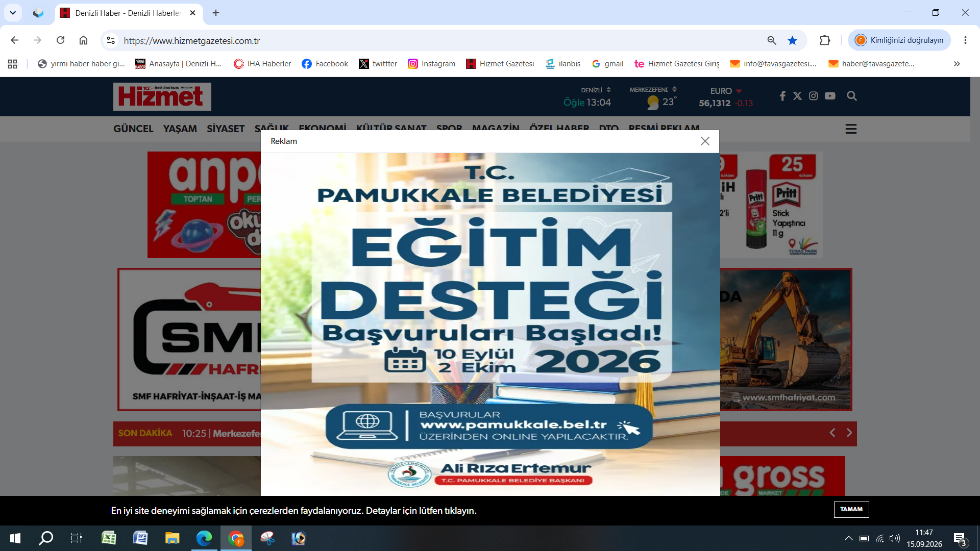
Task: Click the browser forward arrow
Action: tap(37, 40)
